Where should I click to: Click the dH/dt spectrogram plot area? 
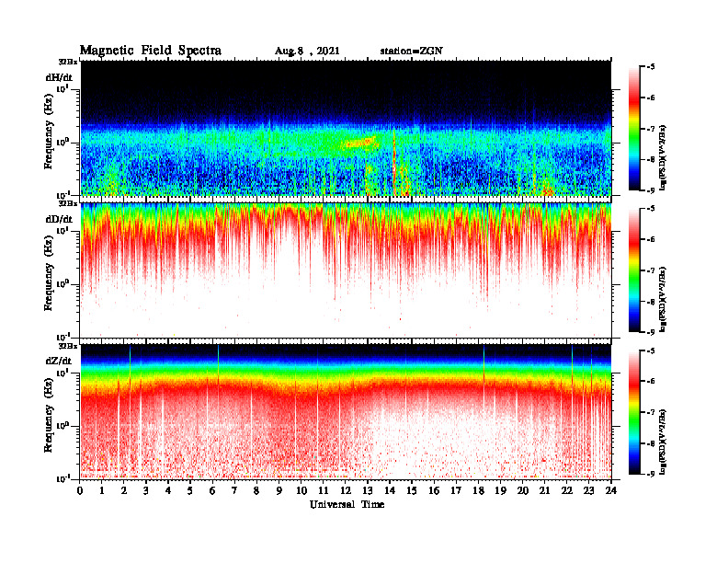pos(346,128)
